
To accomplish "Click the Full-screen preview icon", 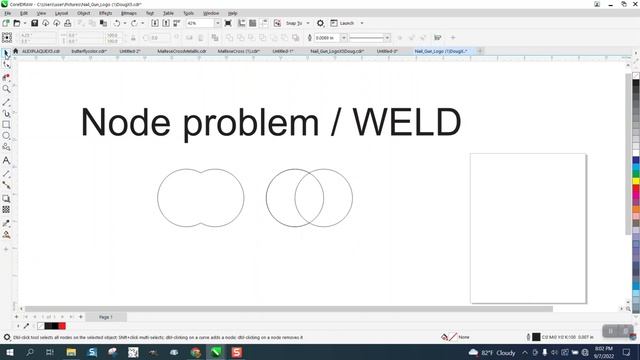I will 228,23.
